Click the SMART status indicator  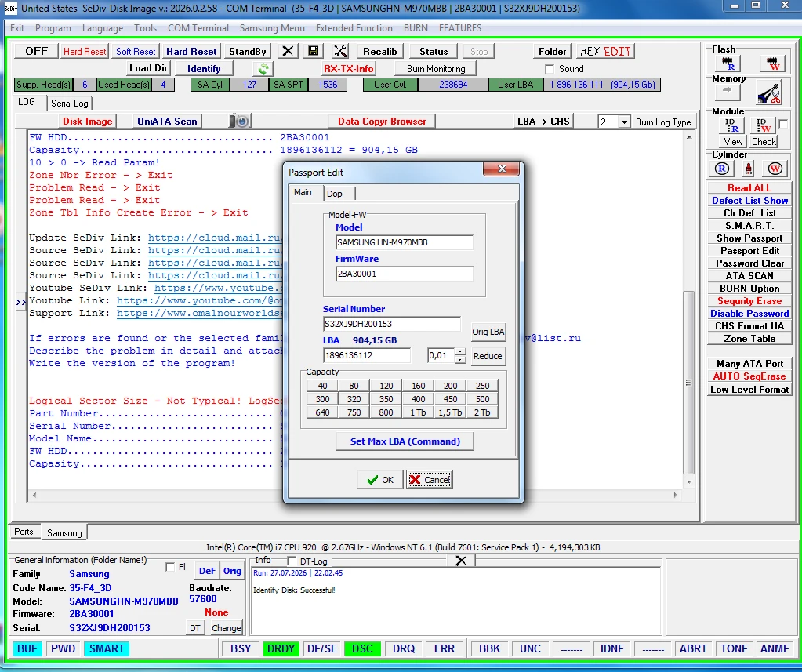pyautogui.click(x=107, y=648)
